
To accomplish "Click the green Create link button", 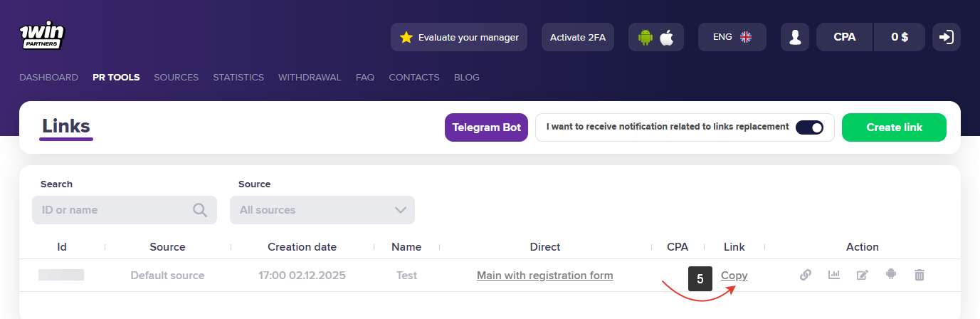I will [894, 127].
